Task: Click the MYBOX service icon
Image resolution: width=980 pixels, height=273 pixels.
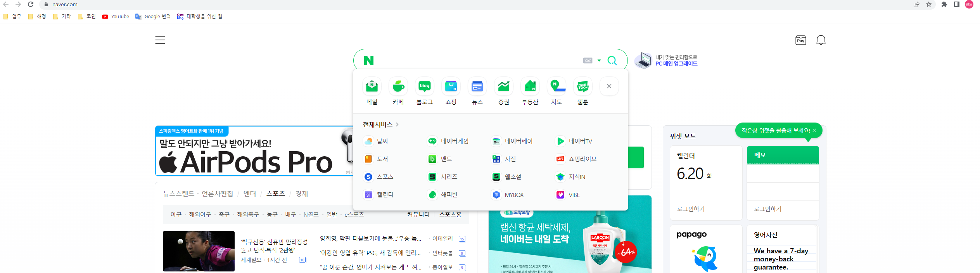Action: pos(496,195)
